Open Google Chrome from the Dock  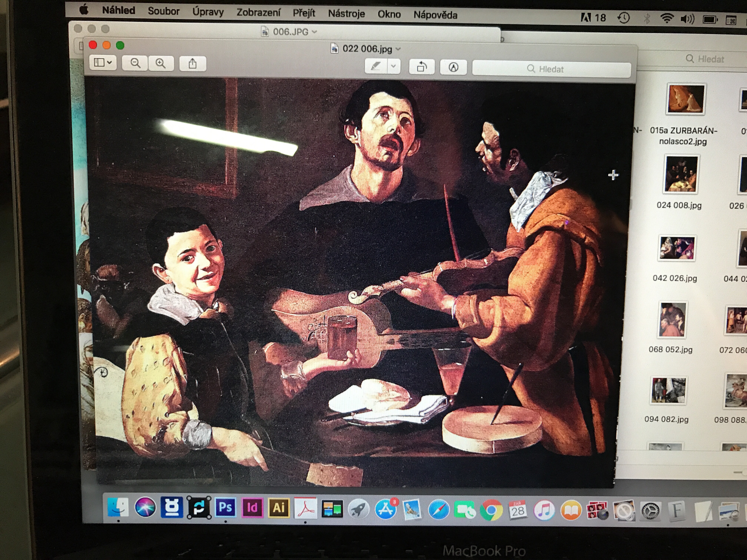[x=491, y=510]
